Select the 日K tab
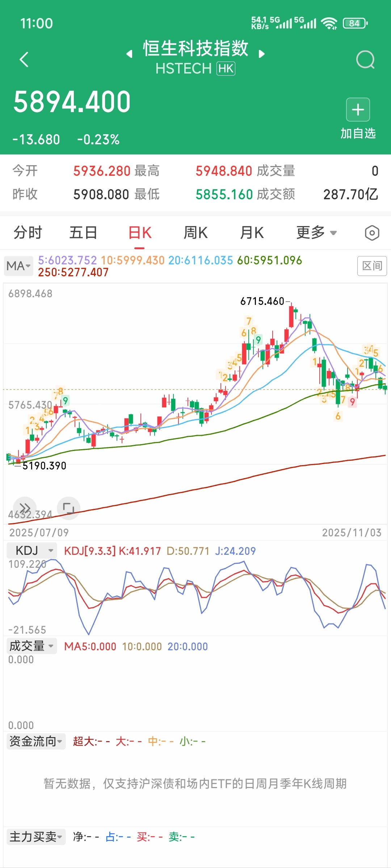391x868 pixels. [140, 233]
